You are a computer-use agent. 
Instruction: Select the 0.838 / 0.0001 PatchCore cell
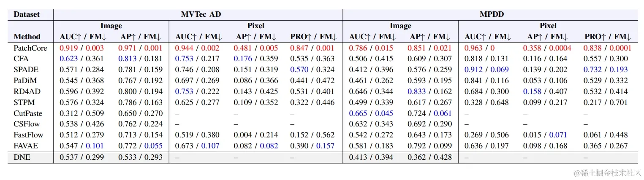coord(608,48)
